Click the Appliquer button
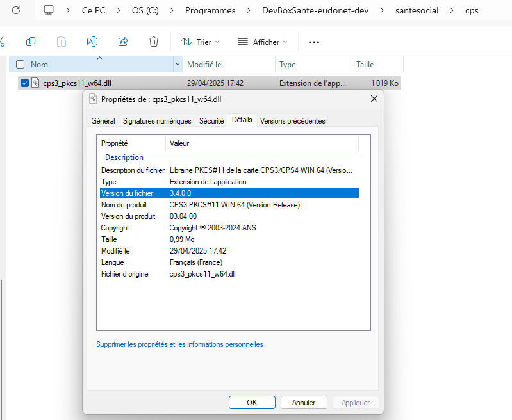 pos(356,402)
